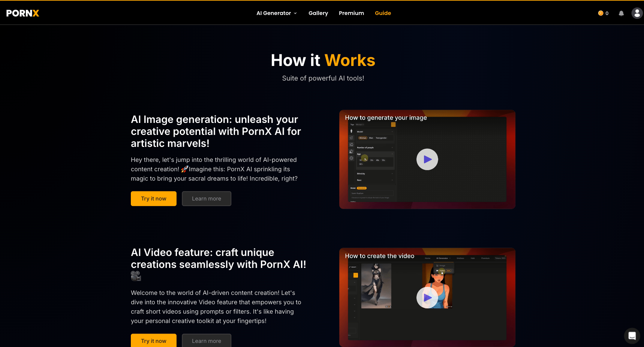Click Learn more under AI Video feature

point(207,341)
